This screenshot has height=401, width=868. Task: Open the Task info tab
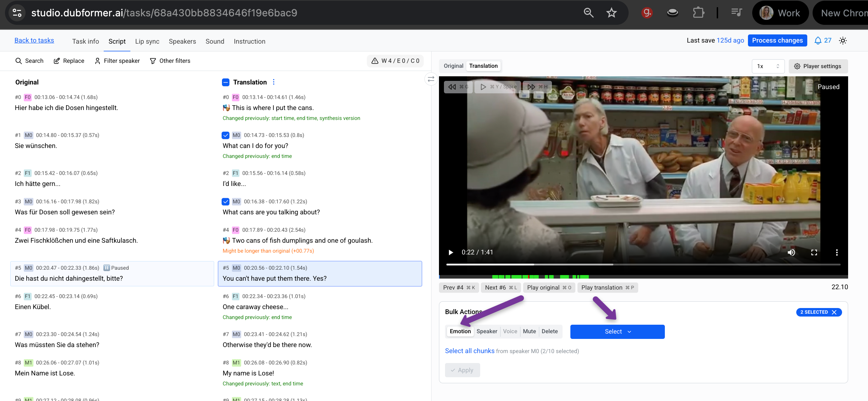click(86, 42)
